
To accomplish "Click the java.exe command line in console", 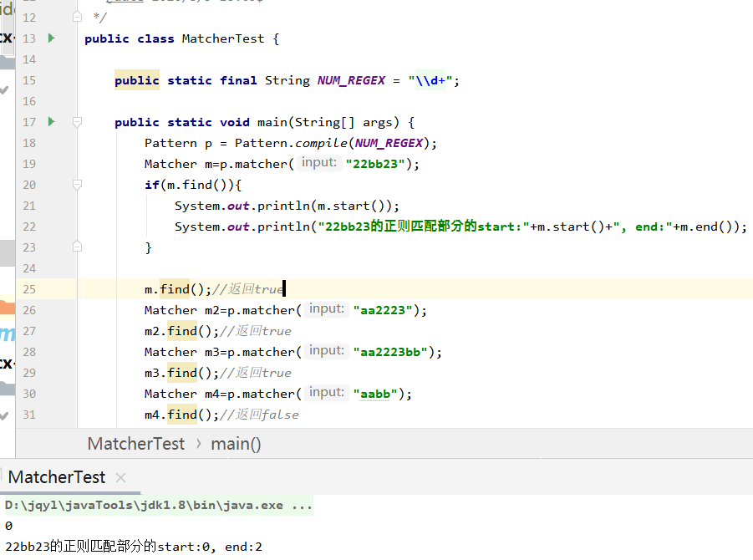I will [159, 505].
